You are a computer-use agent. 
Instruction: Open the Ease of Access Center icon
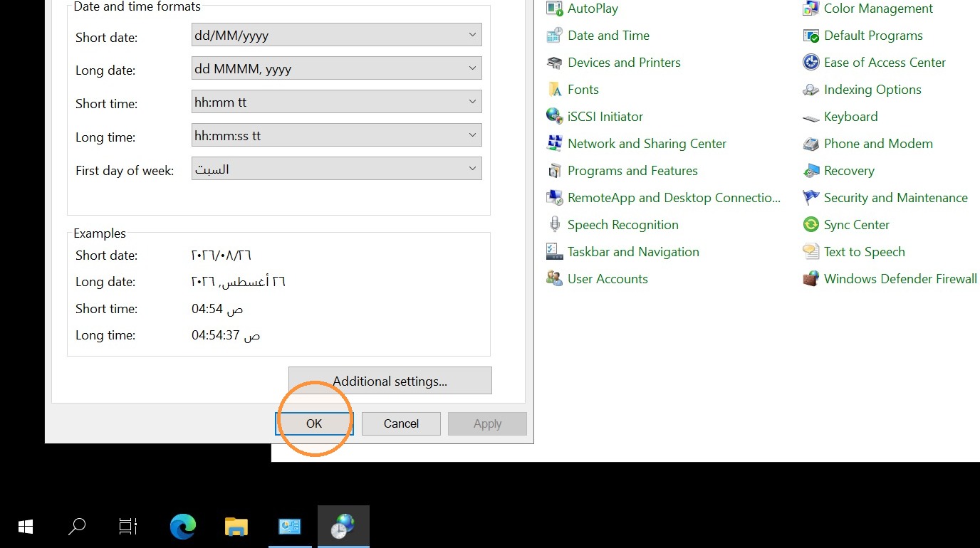(810, 63)
